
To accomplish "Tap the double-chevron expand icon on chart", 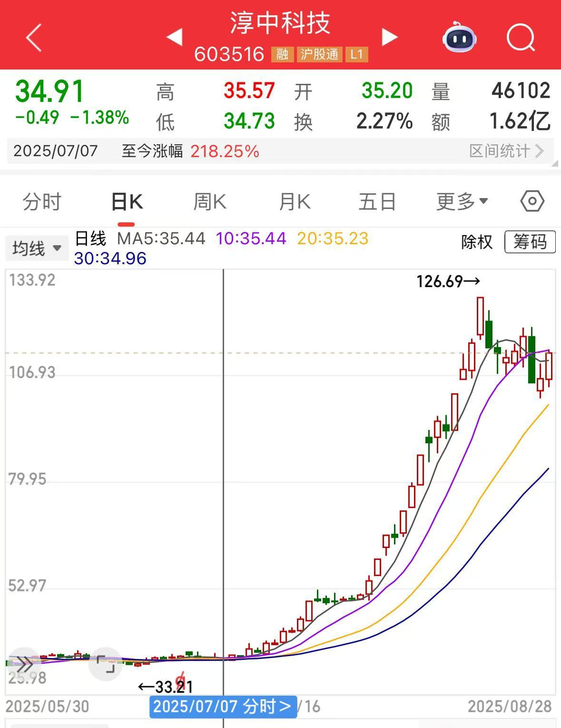I will tap(24, 663).
